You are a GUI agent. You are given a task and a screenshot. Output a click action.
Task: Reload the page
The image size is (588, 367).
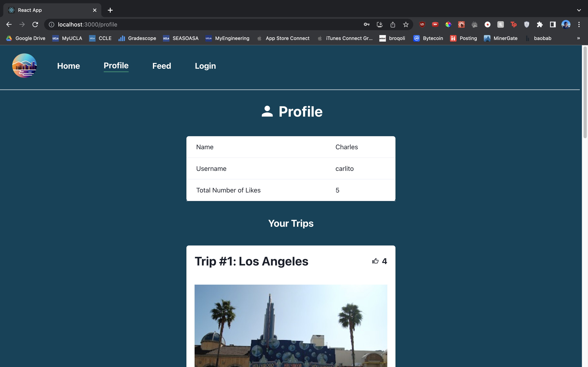pos(35,24)
